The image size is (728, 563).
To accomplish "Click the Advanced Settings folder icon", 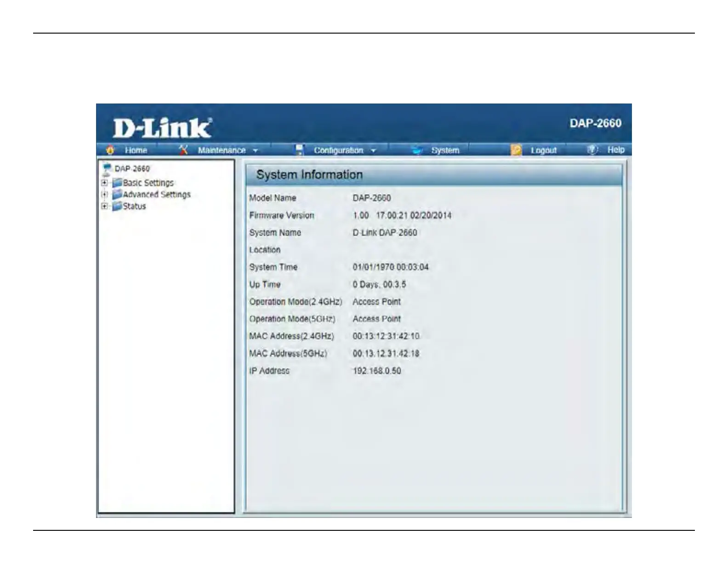I will click(117, 195).
